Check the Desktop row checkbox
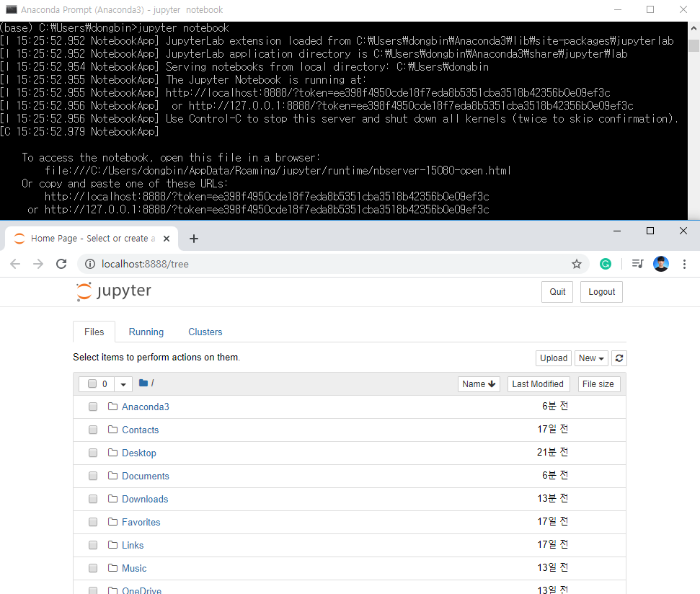This screenshot has width=700, height=594. (x=93, y=453)
